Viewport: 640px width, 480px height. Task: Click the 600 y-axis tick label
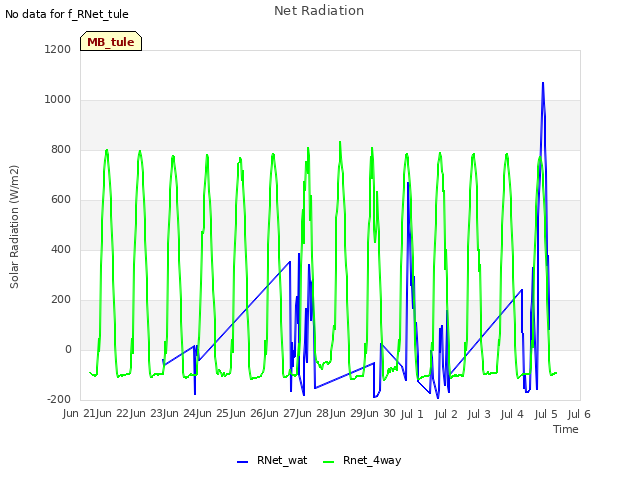[x=61, y=200]
